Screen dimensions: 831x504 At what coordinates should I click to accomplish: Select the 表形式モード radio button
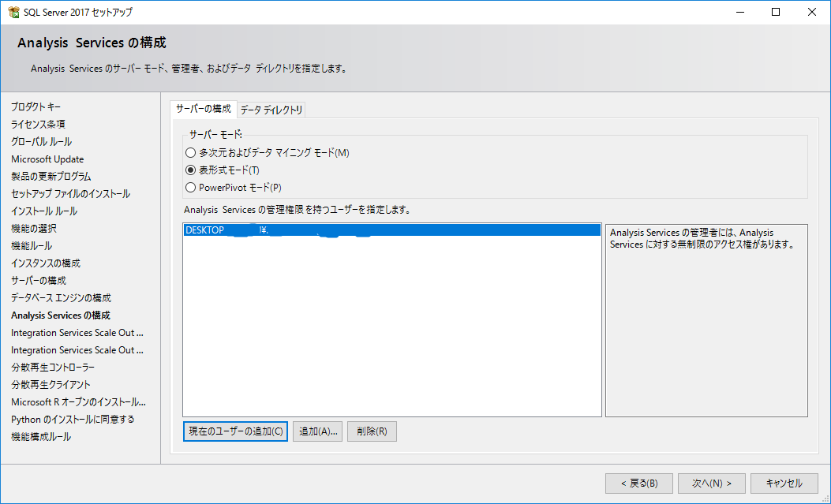[x=189, y=170]
